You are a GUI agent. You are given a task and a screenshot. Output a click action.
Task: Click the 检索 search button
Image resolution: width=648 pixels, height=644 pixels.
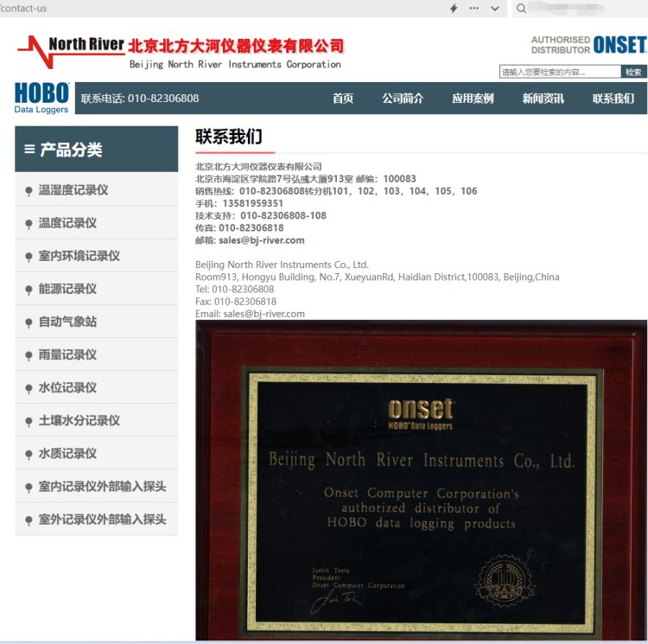633,72
